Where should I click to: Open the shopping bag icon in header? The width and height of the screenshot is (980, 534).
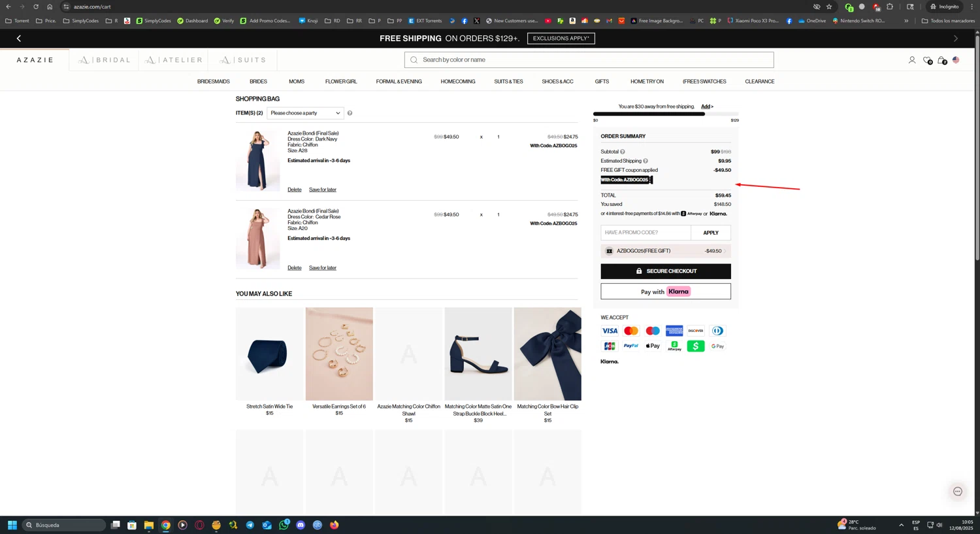(941, 60)
